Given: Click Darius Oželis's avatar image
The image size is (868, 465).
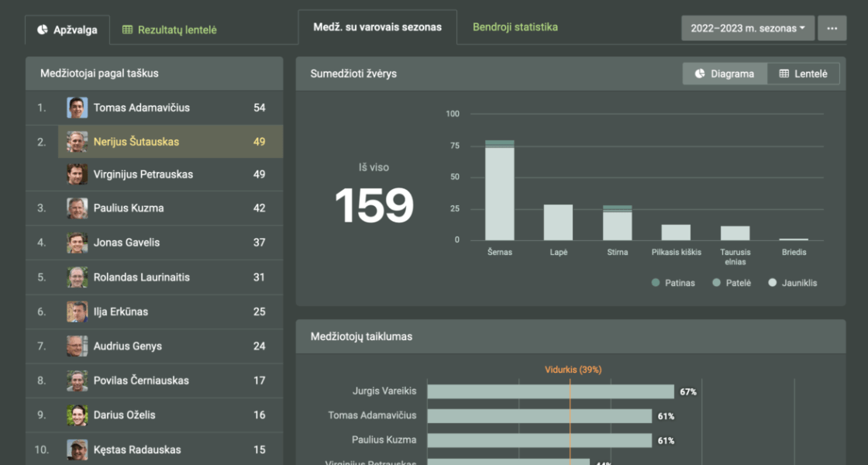Looking at the screenshot, I should [x=77, y=415].
